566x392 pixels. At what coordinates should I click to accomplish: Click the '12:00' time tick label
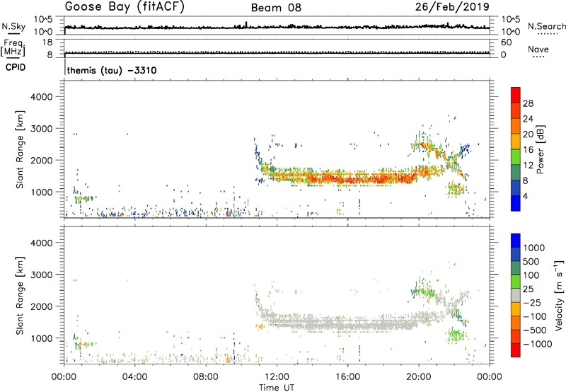point(277,377)
